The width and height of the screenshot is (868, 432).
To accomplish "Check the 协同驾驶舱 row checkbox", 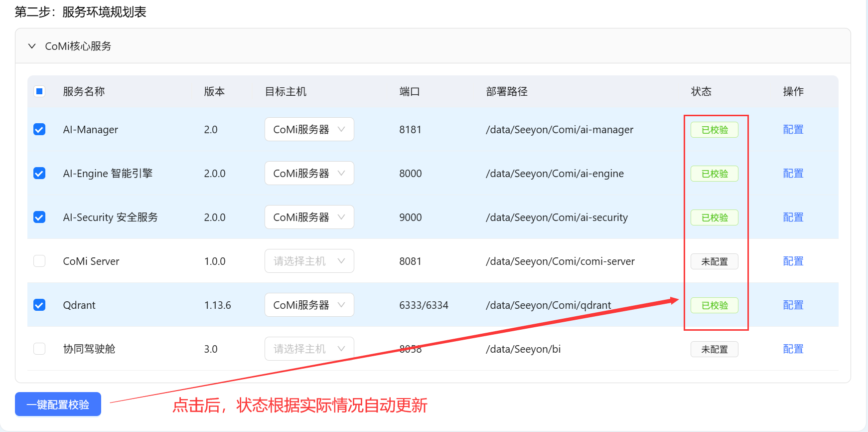I will tap(39, 349).
